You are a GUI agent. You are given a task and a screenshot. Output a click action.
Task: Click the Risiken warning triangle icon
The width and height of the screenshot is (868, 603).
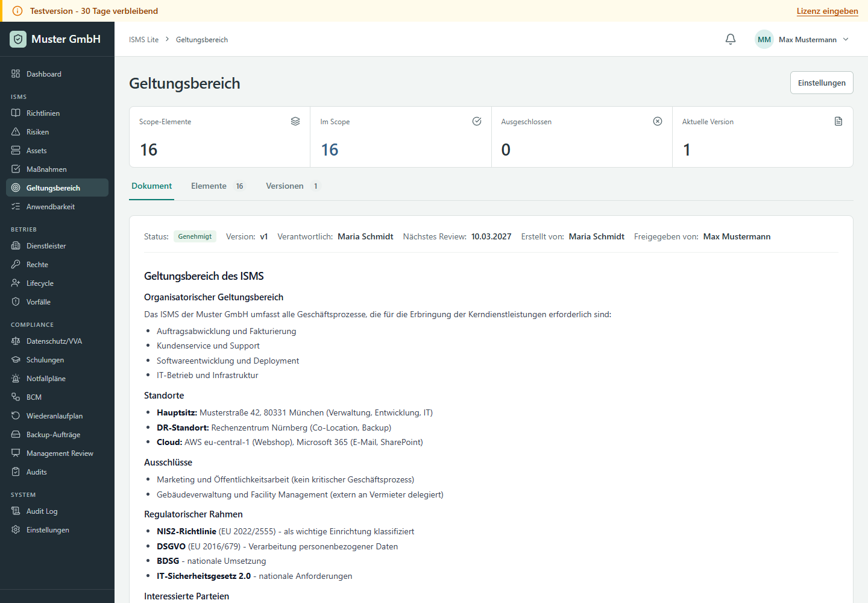point(16,131)
